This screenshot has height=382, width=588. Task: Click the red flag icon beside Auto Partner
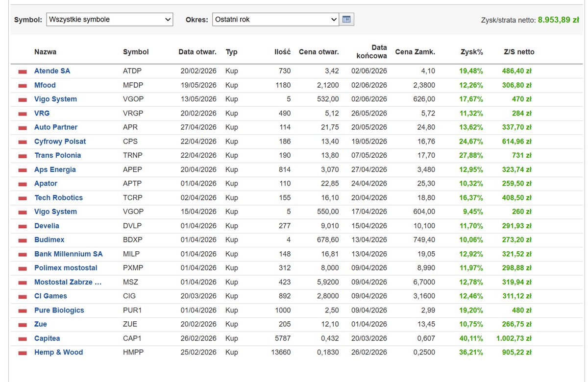(x=23, y=128)
